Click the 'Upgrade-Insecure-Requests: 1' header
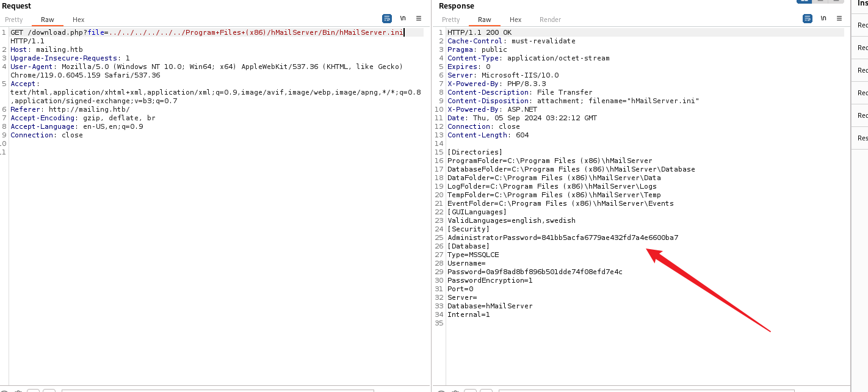 coord(70,58)
